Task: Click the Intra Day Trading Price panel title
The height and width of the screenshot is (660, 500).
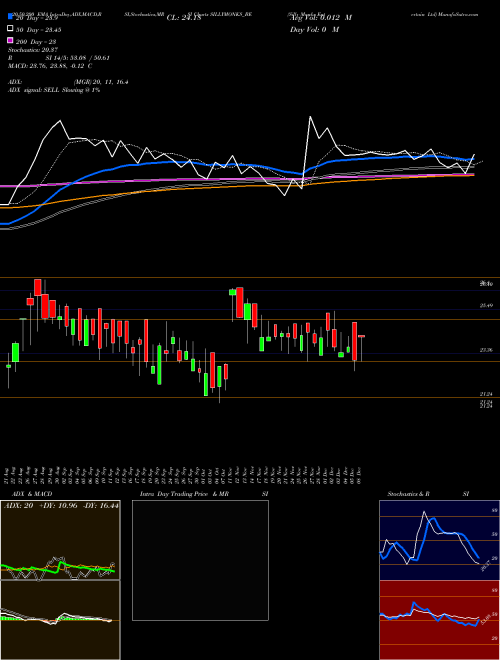Action: pyautogui.click(x=184, y=494)
